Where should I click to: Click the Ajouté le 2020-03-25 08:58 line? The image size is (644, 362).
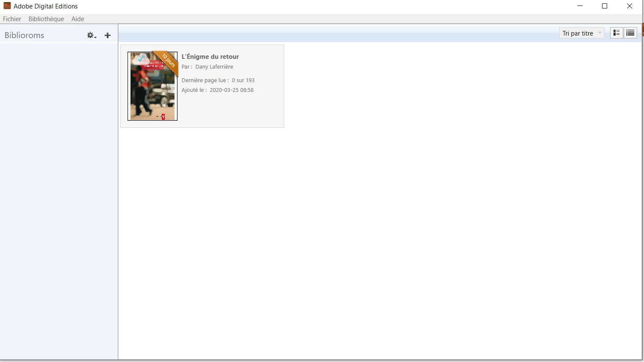[217, 90]
